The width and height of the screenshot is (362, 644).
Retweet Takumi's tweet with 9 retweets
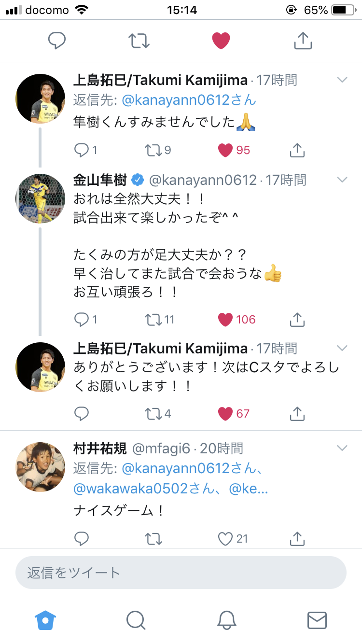(x=153, y=150)
